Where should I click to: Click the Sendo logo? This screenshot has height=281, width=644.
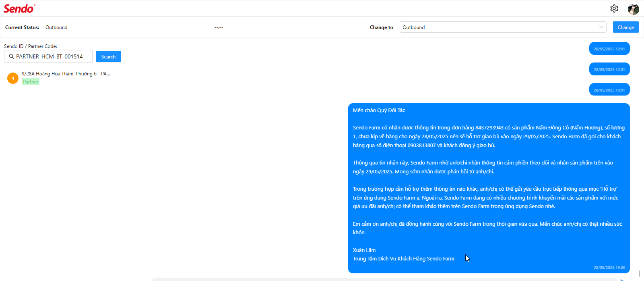point(19,8)
